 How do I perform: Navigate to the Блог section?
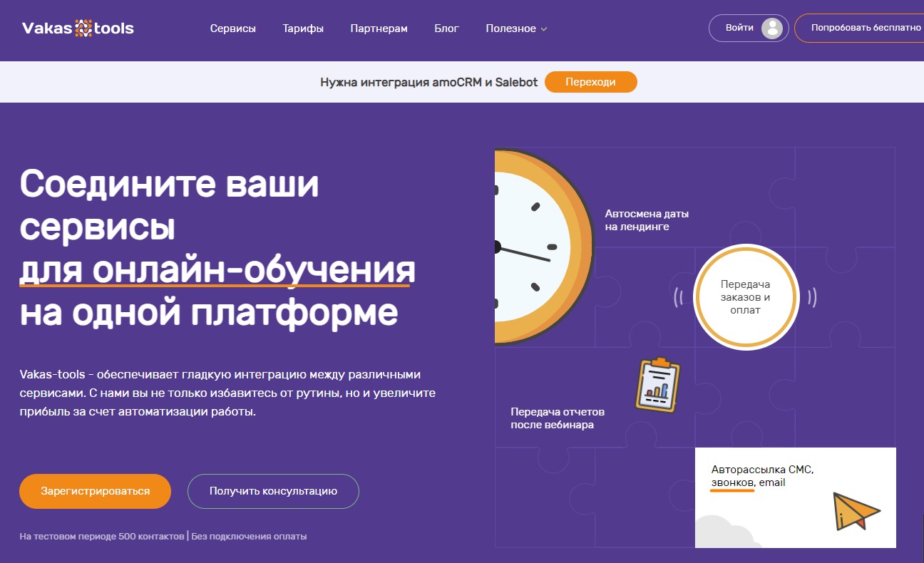pos(446,29)
